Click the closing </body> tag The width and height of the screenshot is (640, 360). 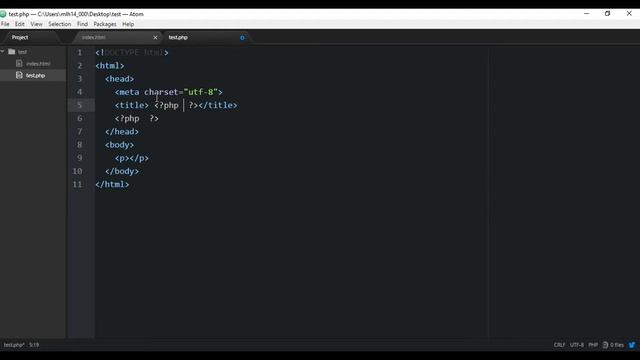122,171
